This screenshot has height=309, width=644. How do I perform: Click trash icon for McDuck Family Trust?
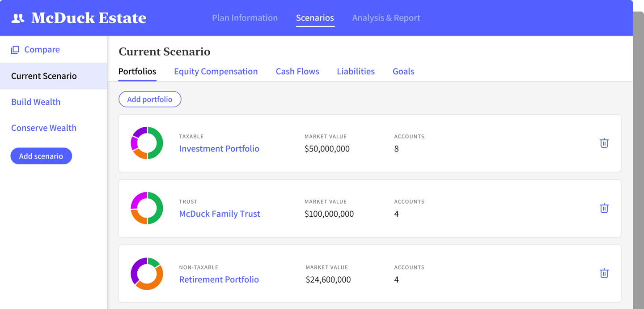tap(604, 208)
